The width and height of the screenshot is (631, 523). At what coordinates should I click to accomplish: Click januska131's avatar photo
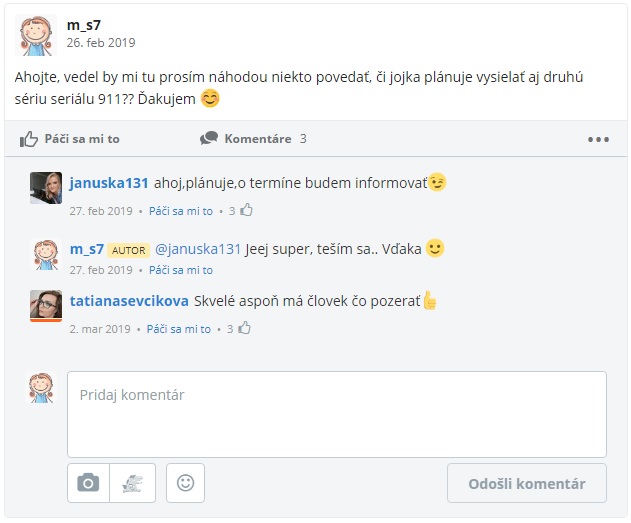46,188
